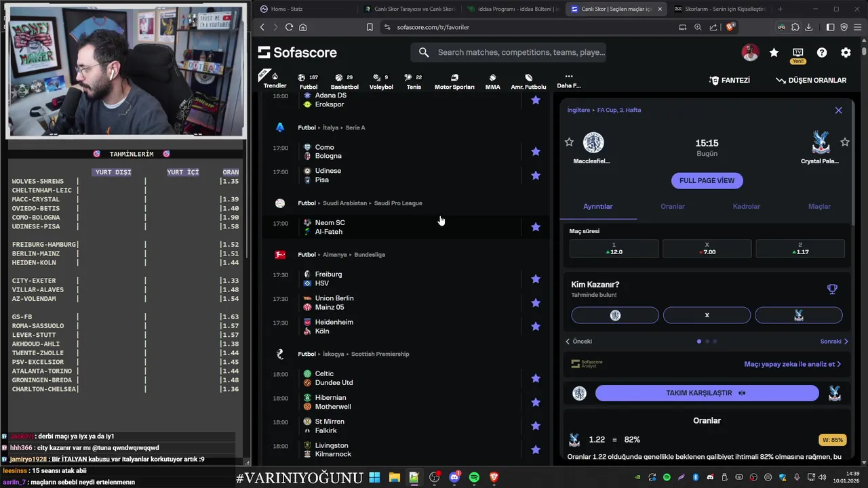
Task: Vote Crystal Palace in Kim Kazanır poll
Action: 799,315
